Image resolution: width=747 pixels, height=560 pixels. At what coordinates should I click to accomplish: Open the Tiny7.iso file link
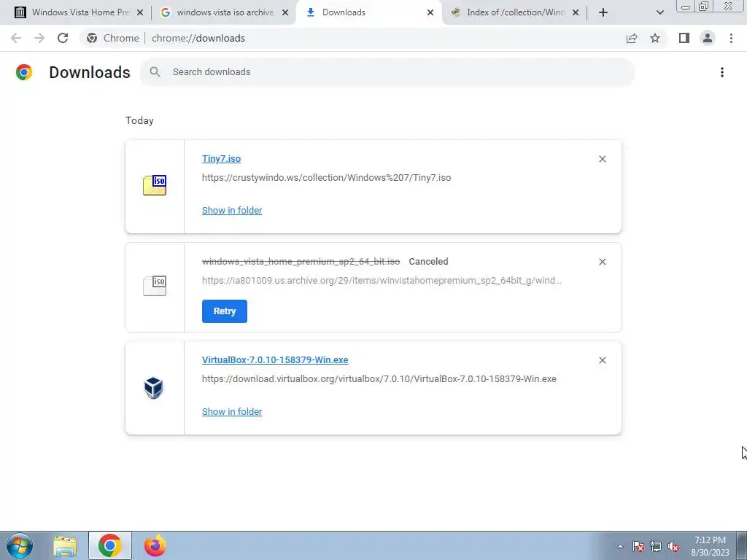point(221,159)
